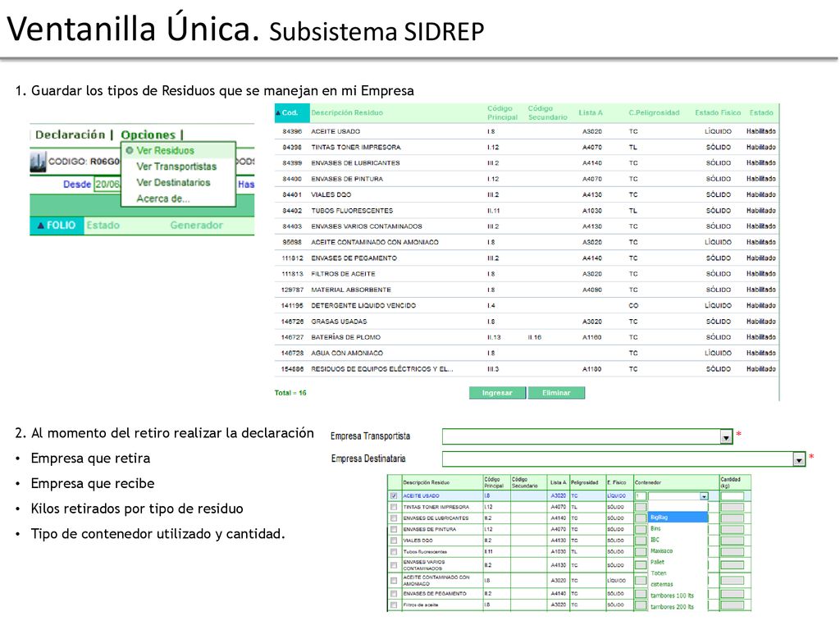Image resolution: width=840 pixels, height=630 pixels.
Task: Select row 84398 TINTAS TONER IMPRESORA
Action: [527, 148]
